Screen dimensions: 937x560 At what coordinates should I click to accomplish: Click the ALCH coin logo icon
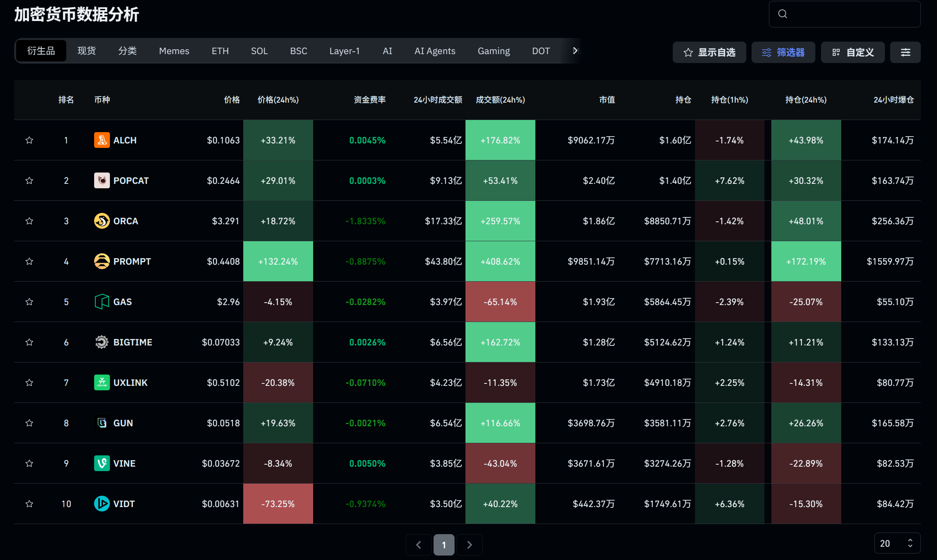(x=102, y=140)
